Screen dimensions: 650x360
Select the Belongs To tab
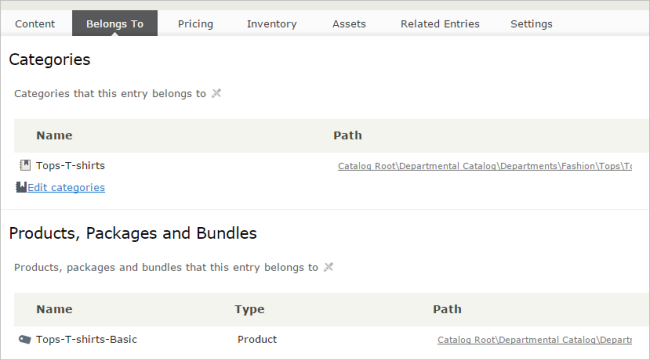115,24
